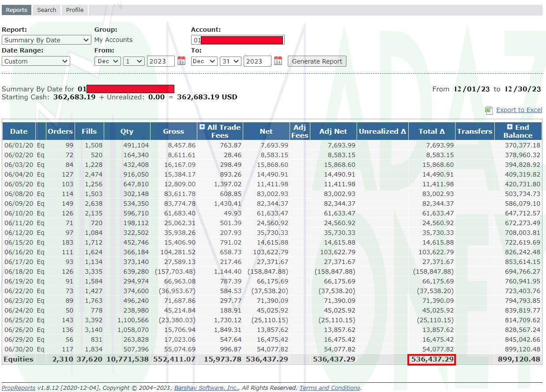
Task: Open the Barshay Software, Inc. link
Action: 206,388
